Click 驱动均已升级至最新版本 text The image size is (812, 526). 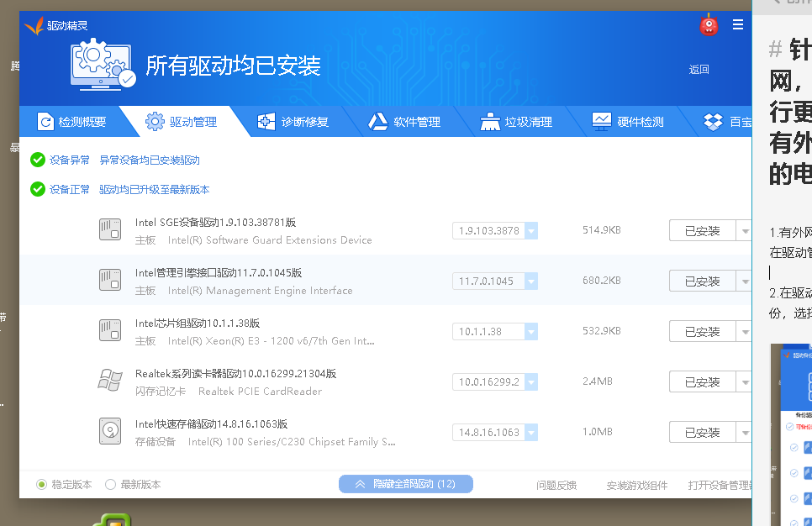point(155,190)
